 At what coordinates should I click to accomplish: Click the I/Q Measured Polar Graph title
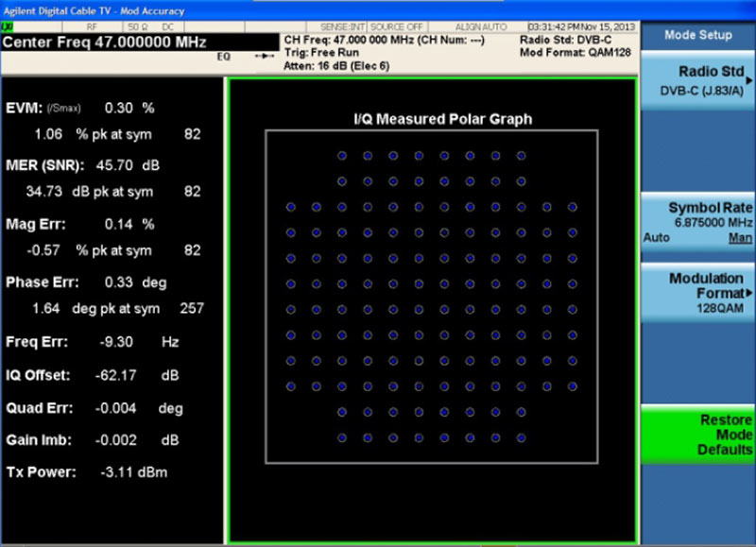pyautogui.click(x=437, y=119)
